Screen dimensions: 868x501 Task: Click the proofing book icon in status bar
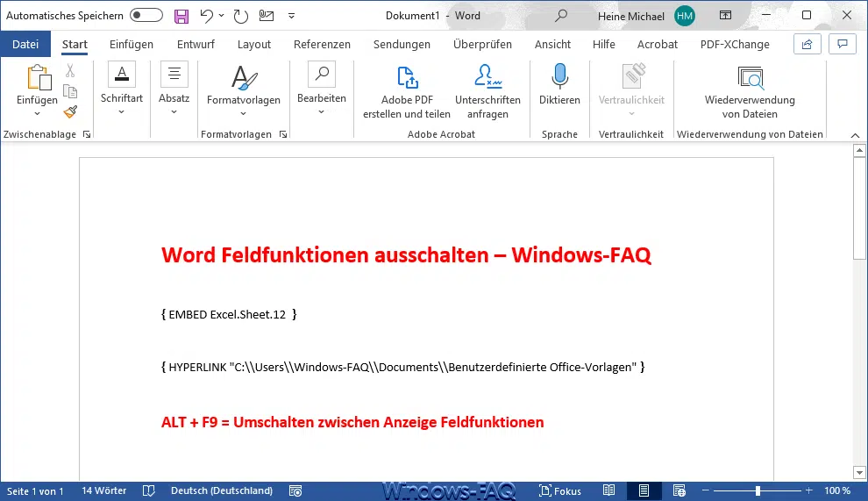tap(149, 491)
